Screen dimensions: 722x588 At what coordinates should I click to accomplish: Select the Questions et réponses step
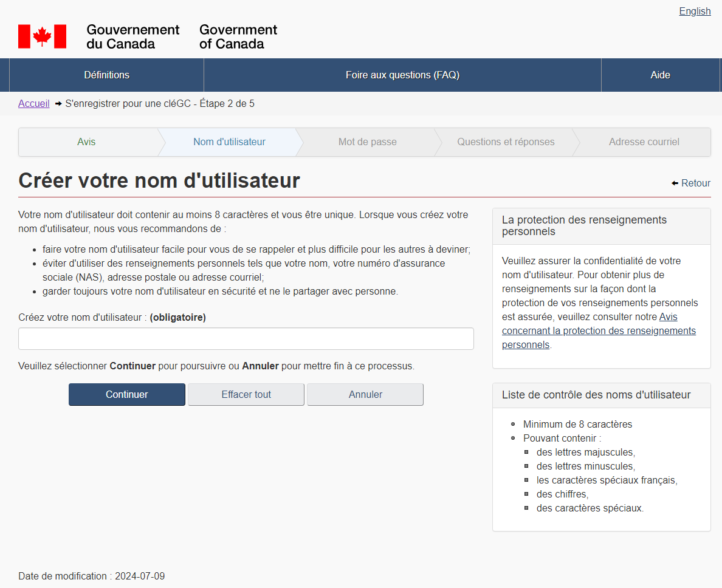click(x=506, y=142)
